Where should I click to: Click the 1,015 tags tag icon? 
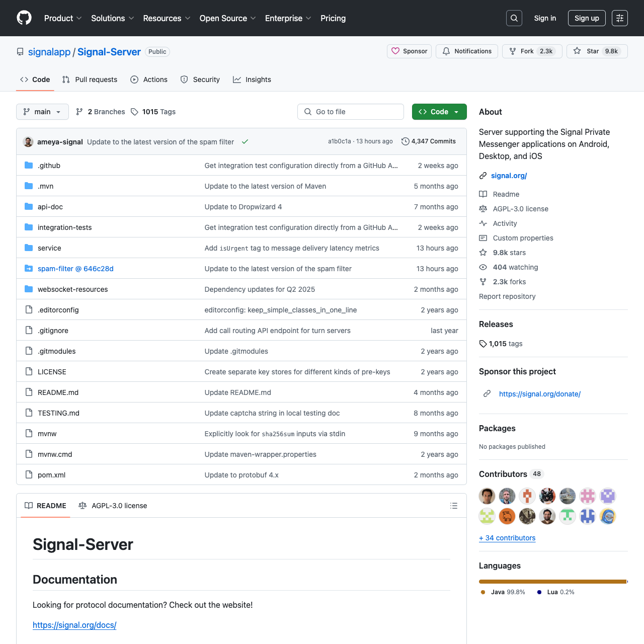483,344
